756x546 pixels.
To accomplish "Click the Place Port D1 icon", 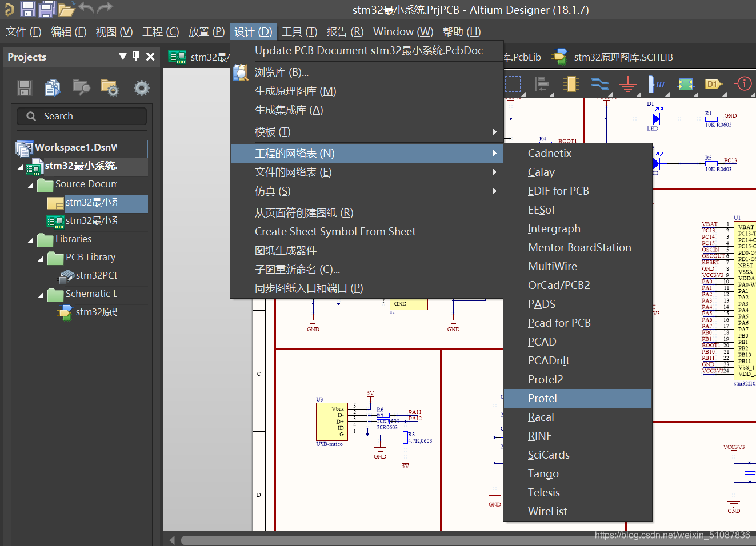I will [713, 85].
